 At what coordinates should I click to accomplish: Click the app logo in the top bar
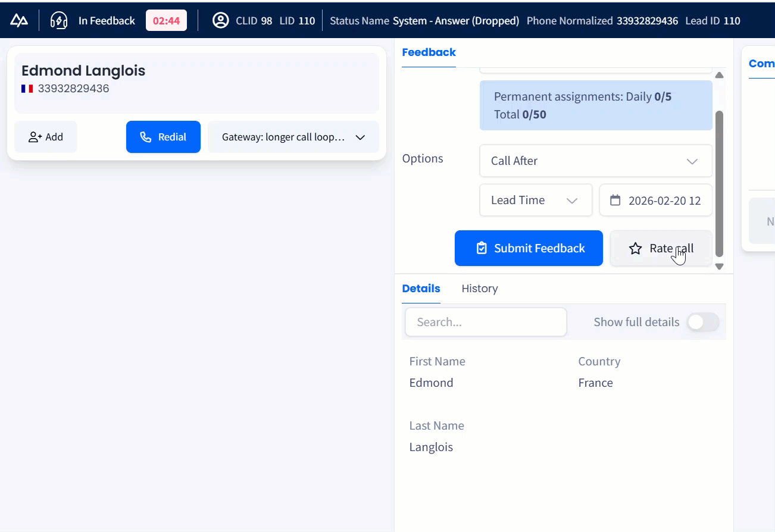pos(20,20)
